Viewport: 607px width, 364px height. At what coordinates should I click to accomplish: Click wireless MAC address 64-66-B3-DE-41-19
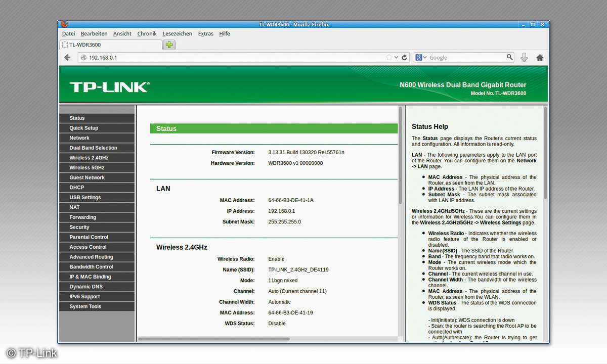pyautogui.click(x=290, y=313)
